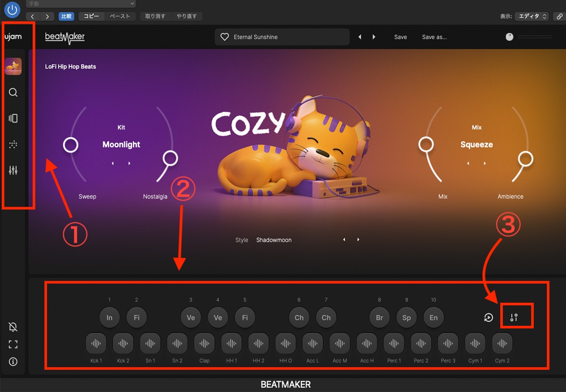Toggle the latch playback icon beside pads

(x=489, y=318)
